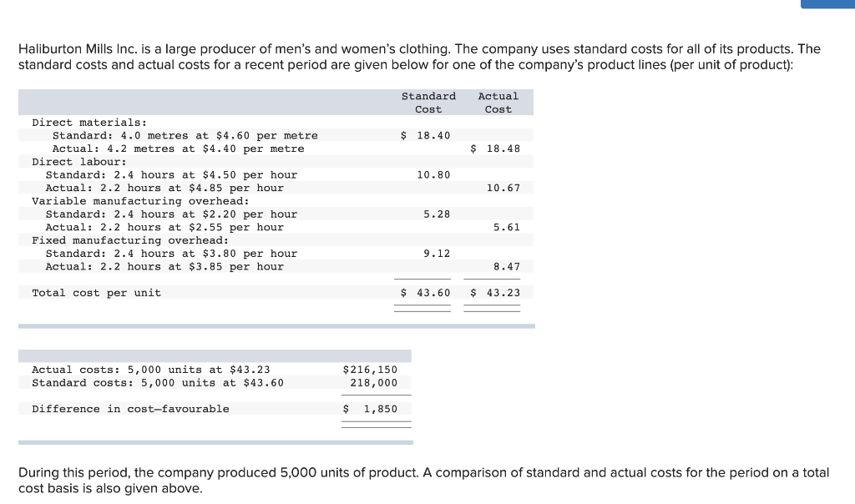Image resolution: width=855 pixels, height=504 pixels.
Task: Click the 'Total cost per unit' label
Action: (x=97, y=293)
